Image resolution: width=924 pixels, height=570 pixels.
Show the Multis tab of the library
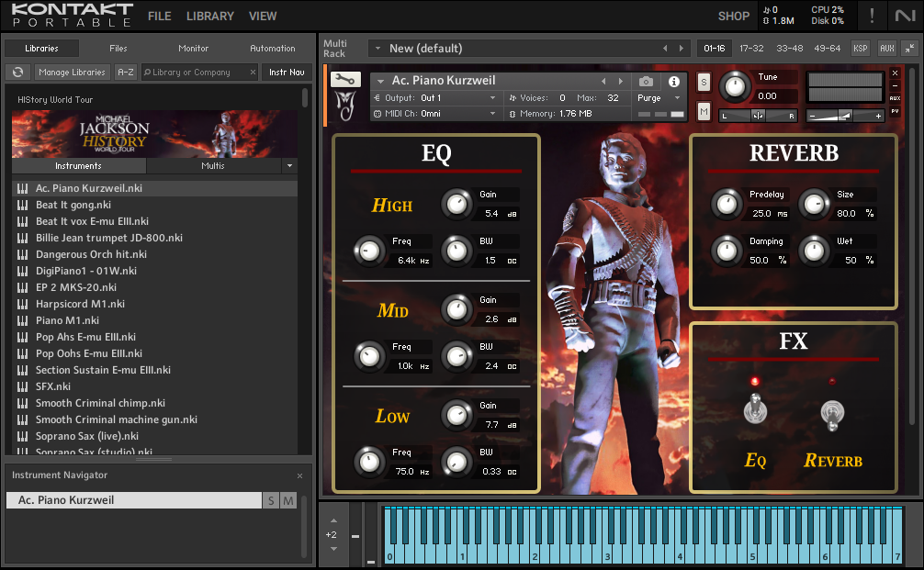pos(213,166)
